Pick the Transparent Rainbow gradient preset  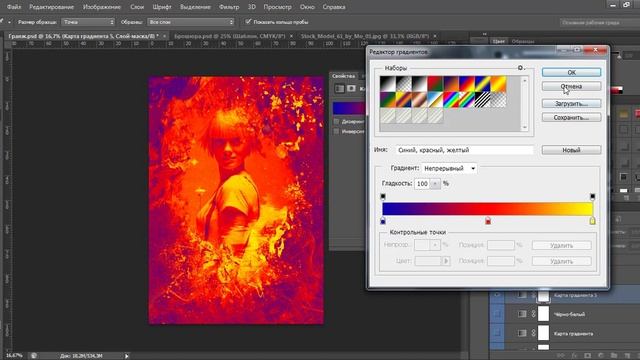click(467, 100)
